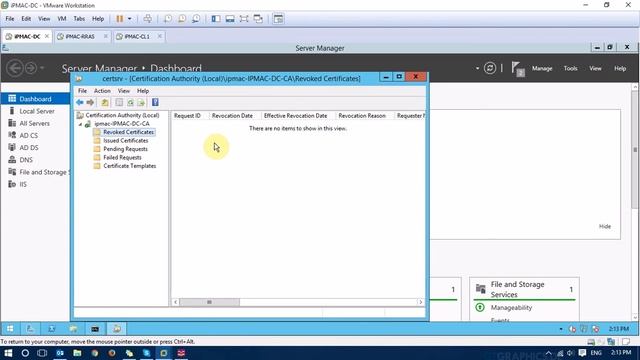
Task: Select Failed Requests folder
Action: tap(122, 158)
